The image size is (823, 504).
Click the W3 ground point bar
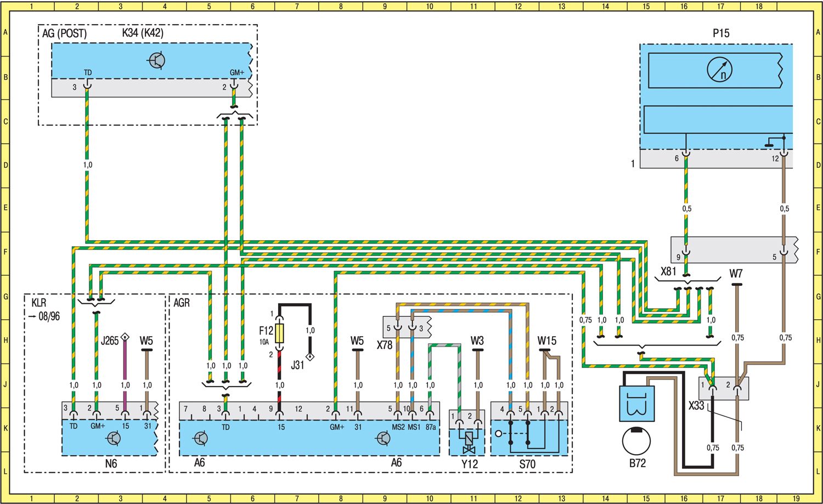pyautogui.click(x=477, y=349)
